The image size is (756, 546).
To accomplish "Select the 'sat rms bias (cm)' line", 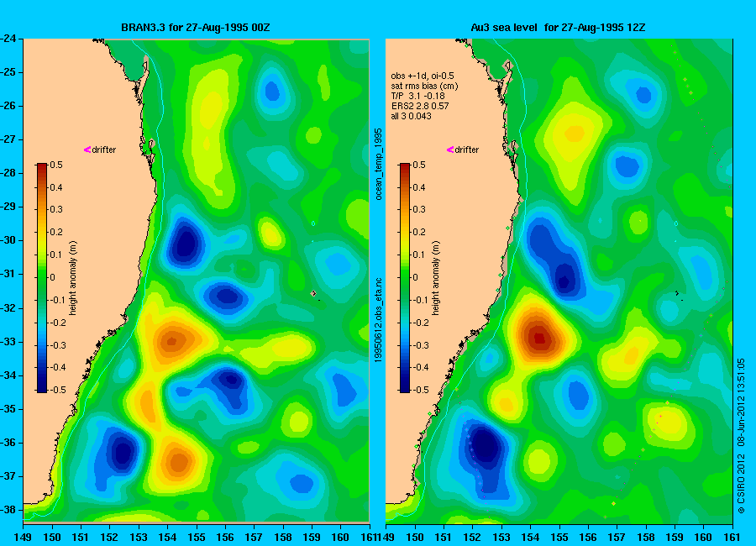I will [424, 86].
